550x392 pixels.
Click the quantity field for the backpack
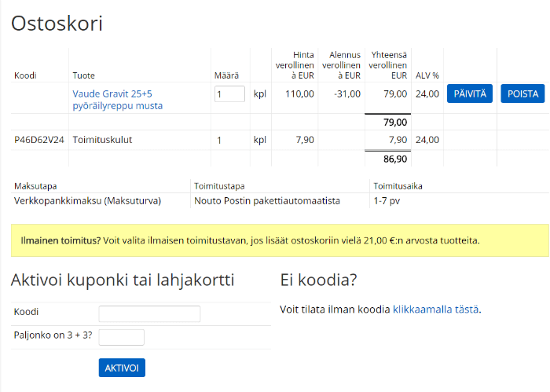click(x=229, y=94)
